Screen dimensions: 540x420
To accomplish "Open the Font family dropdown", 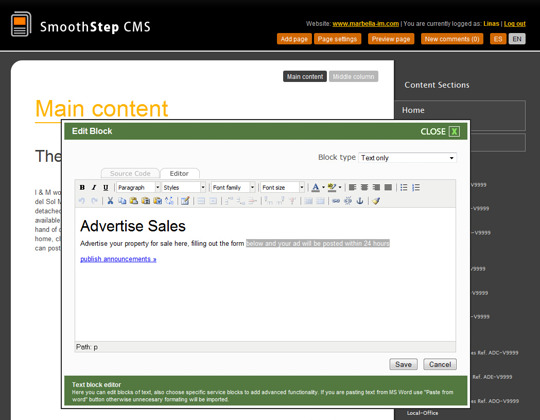I will (233, 187).
